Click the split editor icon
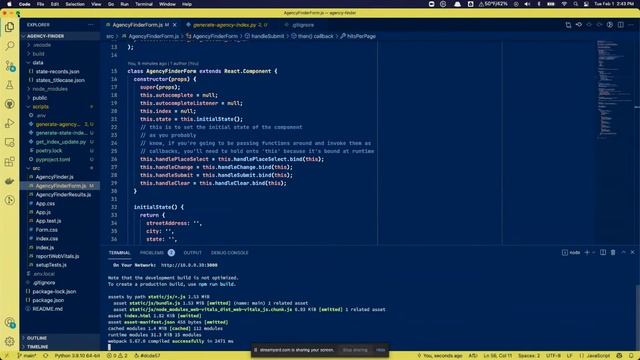The width and height of the screenshot is (640, 360). [x=620, y=25]
